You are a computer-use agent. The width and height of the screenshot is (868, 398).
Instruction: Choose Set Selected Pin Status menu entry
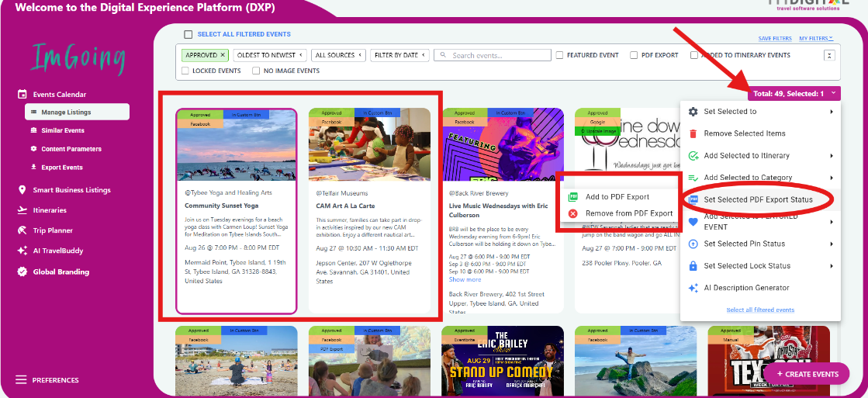tap(760, 244)
